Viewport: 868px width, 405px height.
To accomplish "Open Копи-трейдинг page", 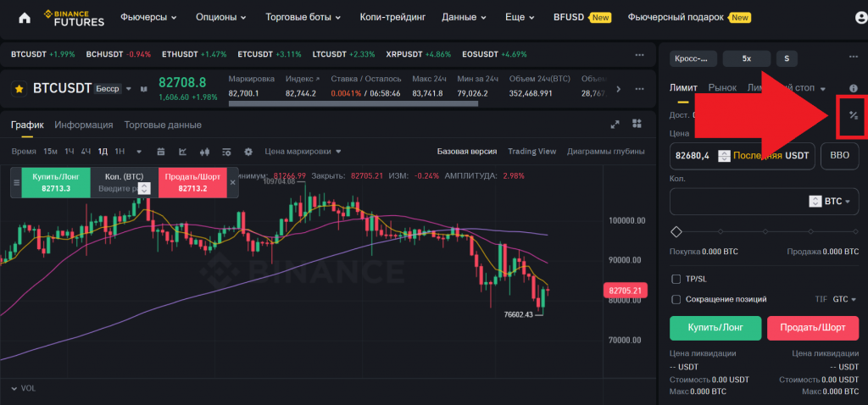I will 392,17.
